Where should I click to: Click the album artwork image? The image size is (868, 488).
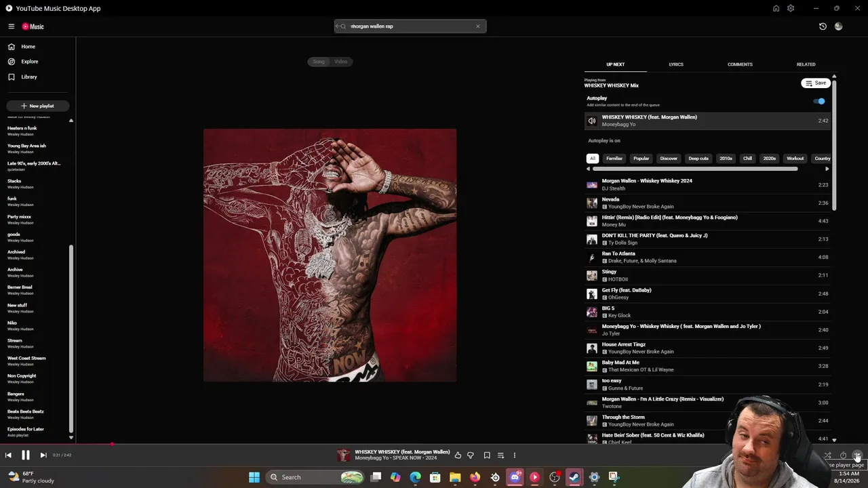(330, 255)
